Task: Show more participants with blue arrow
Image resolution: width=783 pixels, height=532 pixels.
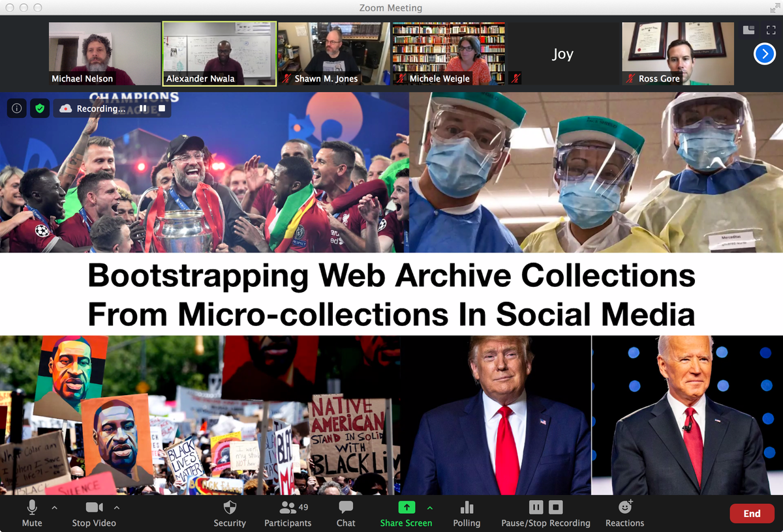Action: 764,54
